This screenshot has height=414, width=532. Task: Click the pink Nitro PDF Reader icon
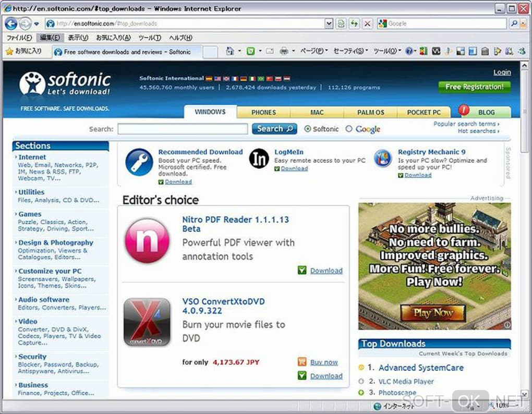(x=147, y=240)
